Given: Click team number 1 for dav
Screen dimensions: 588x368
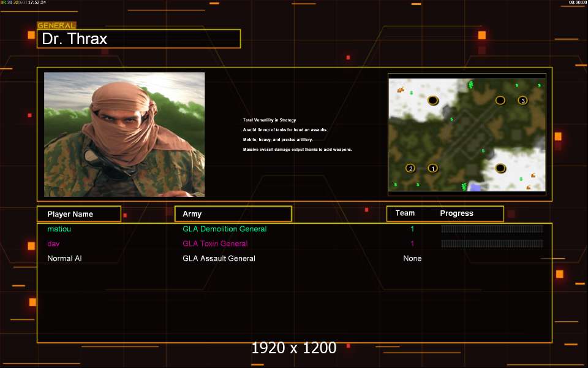Looking at the screenshot, I should [412, 243].
